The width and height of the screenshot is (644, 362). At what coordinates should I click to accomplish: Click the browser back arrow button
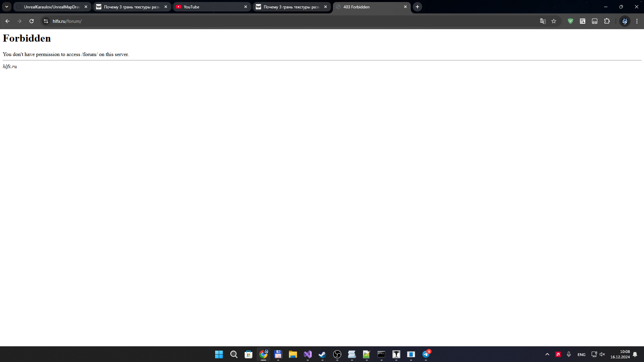coord(7,21)
